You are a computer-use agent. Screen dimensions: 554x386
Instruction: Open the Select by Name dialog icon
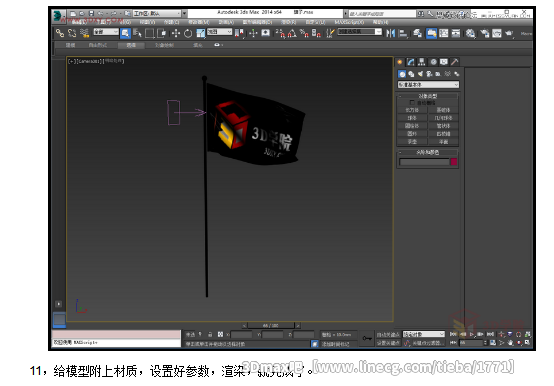click(x=137, y=34)
